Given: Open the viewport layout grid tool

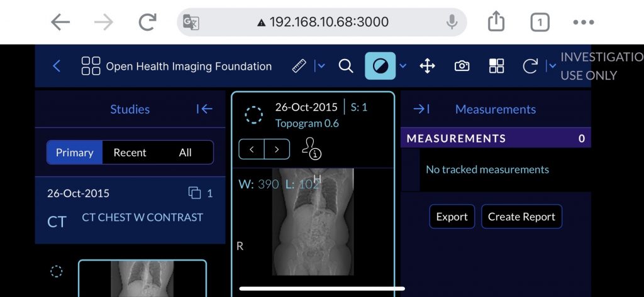Looking at the screenshot, I should [x=497, y=66].
